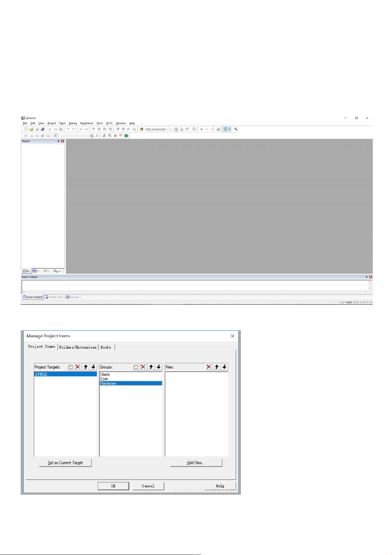Open the Window menu
This screenshot has width=392, height=555.
click(121, 123)
